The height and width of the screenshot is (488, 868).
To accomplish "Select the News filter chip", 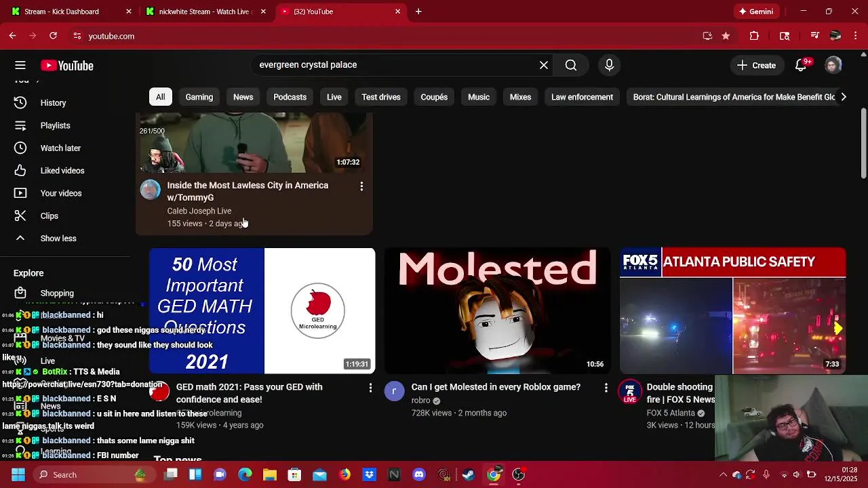I will pyautogui.click(x=243, y=97).
